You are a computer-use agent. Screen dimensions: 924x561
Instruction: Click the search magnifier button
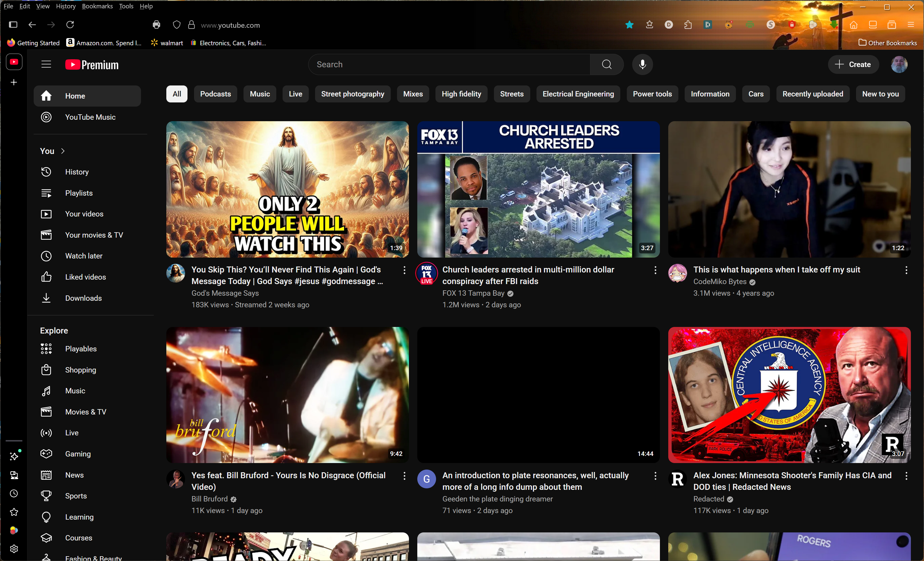tap(606, 64)
